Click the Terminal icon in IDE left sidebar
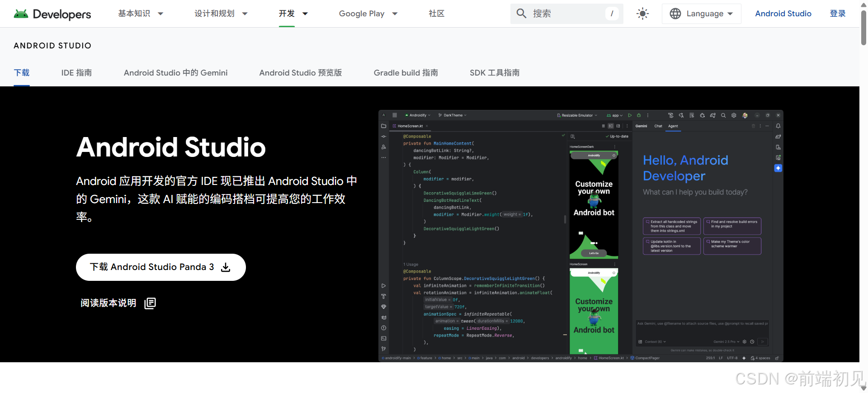The width and height of the screenshot is (868, 393). (384, 338)
